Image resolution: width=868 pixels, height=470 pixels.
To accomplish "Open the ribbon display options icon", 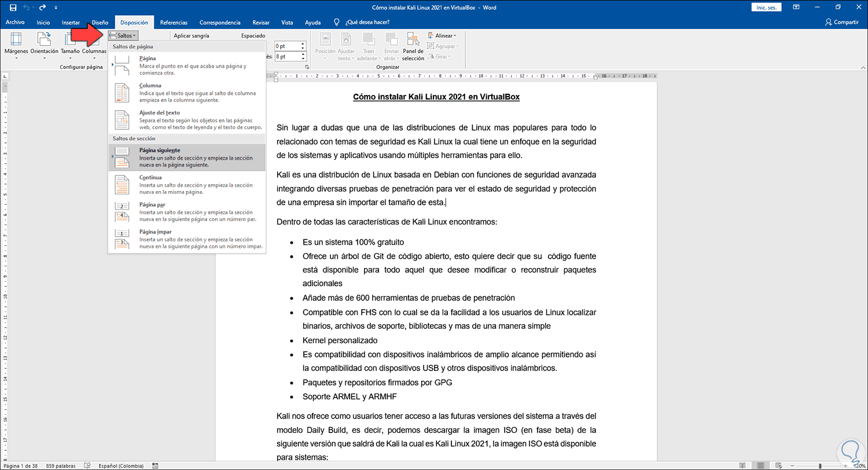I will 796,8.
